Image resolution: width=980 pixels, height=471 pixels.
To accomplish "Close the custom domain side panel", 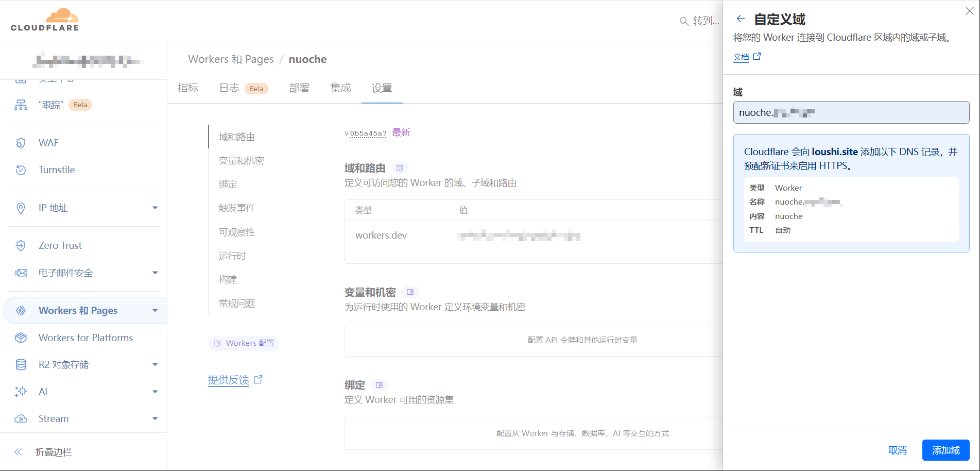I will click(969, 11).
